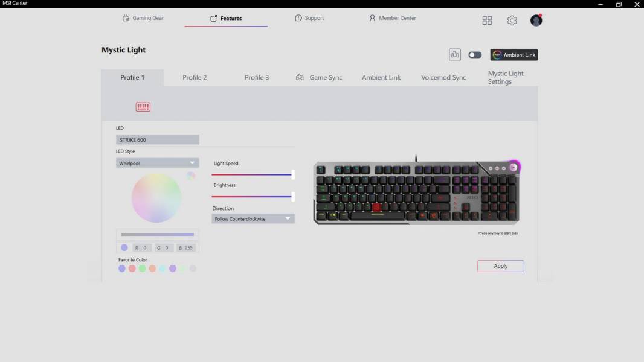Click the small rainbow color wheel icon
The width and height of the screenshot is (644, 362).
point(191,176)
